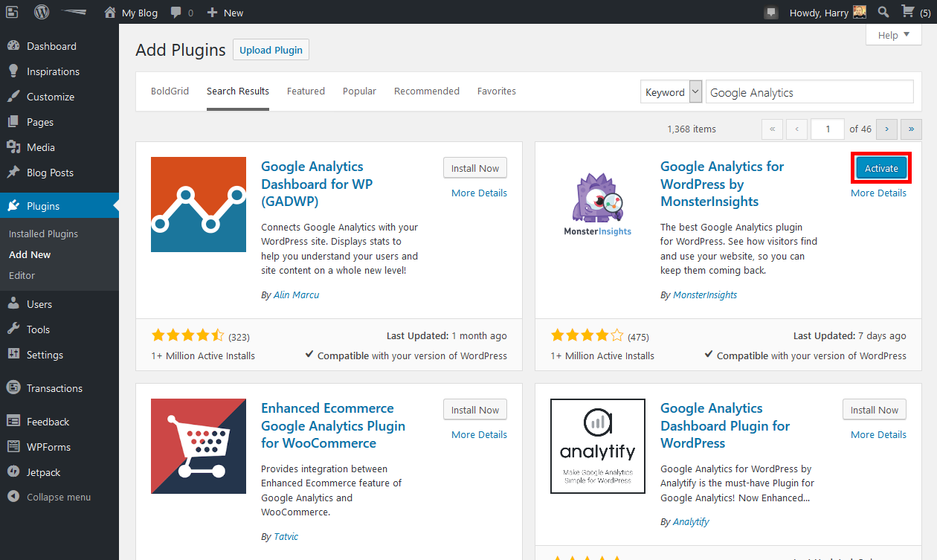Open Google Analytics Dashboard for WP title
Viewport: 937px width, 560px height.
[x=316, y=184]
